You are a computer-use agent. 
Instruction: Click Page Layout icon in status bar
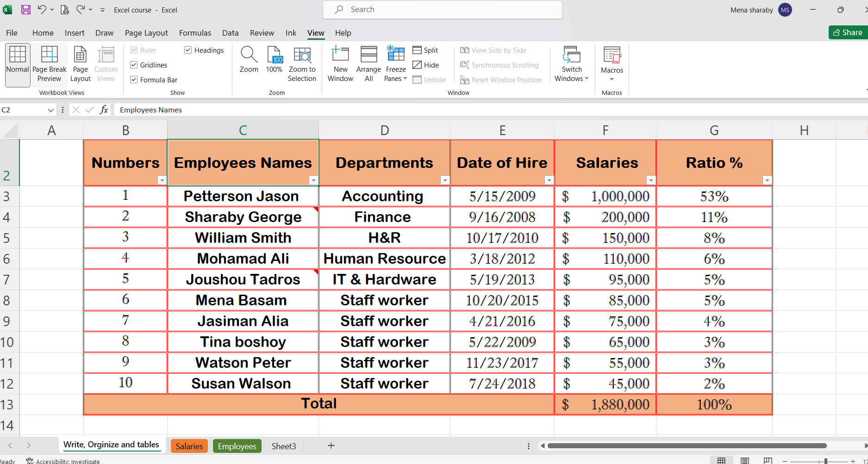(x=745, y=460)
